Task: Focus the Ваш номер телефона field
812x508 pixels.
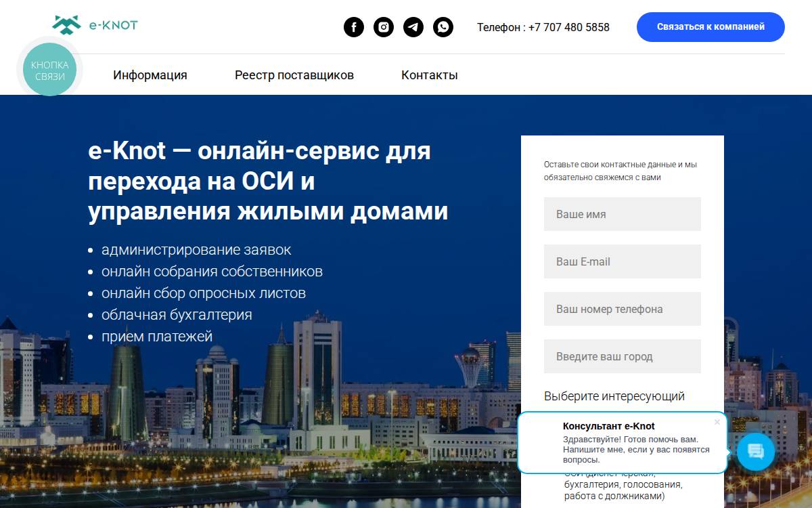Action: (x=623, y=309)
